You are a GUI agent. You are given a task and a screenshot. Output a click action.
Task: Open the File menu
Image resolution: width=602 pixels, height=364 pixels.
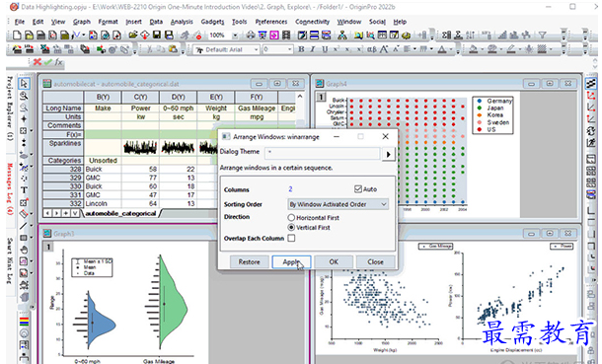[x=19, y=22]
